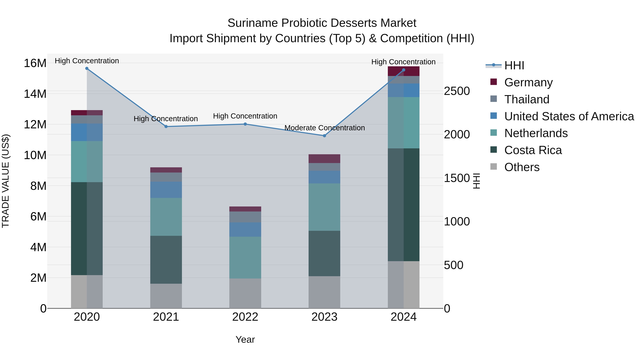Click the 2021 HHI data point
Viewport: 644px width, 362px height.
point(166,127)
